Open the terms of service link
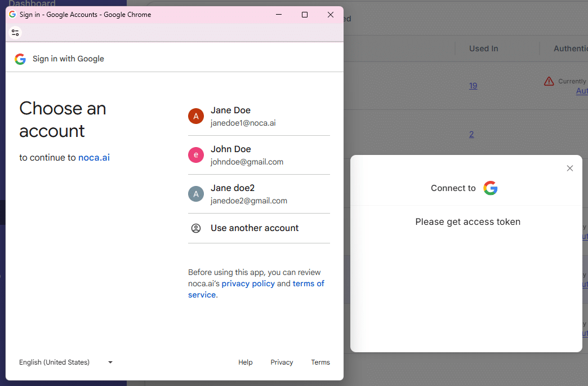 coord(256,289)
